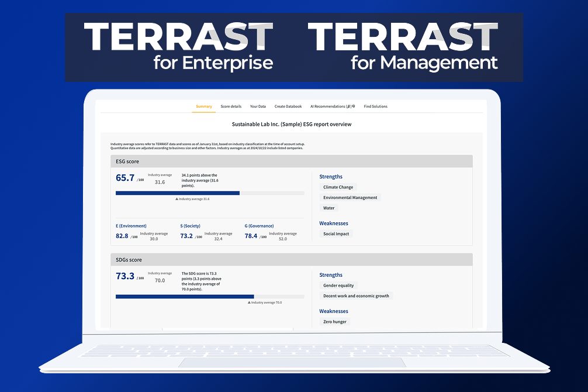Screen dimensions: 588x392
Task: Switch to the Create Databook tab
Action: click(x=287, y=106)
